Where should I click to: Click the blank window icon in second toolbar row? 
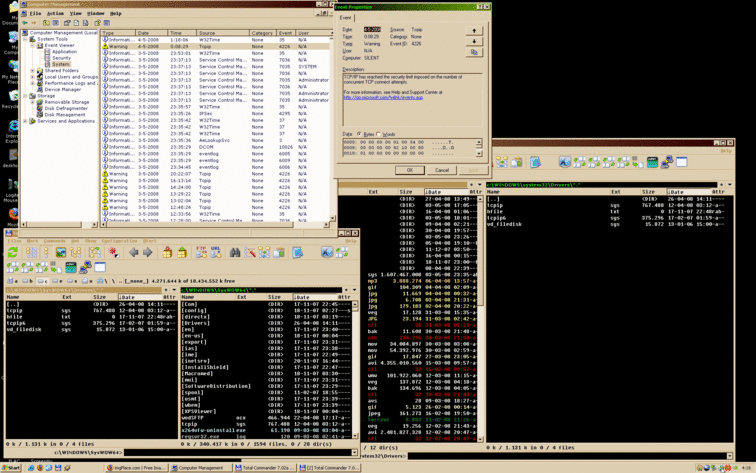click(x=100, y=267)
